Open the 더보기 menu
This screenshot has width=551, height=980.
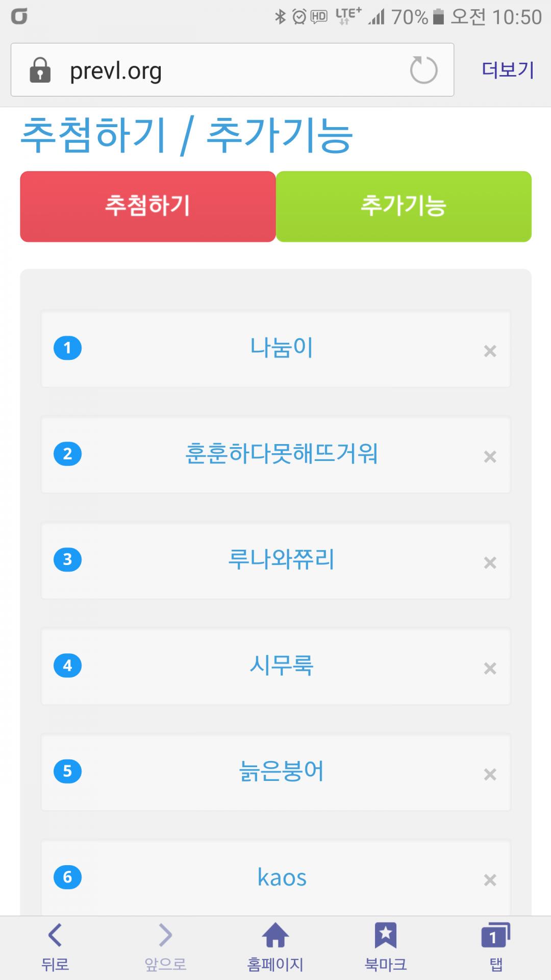pos(508,70)
